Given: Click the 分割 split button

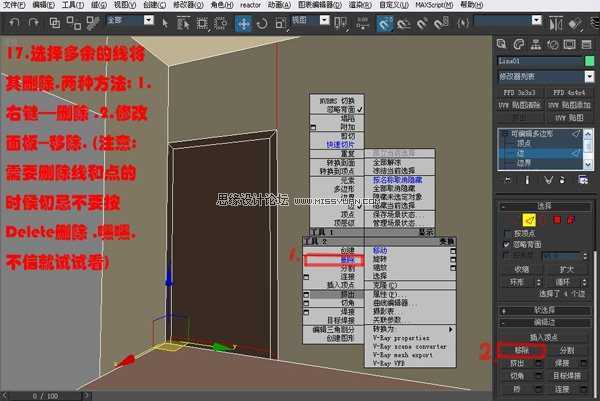Looking at the screenshot, I should pos(567,350).
